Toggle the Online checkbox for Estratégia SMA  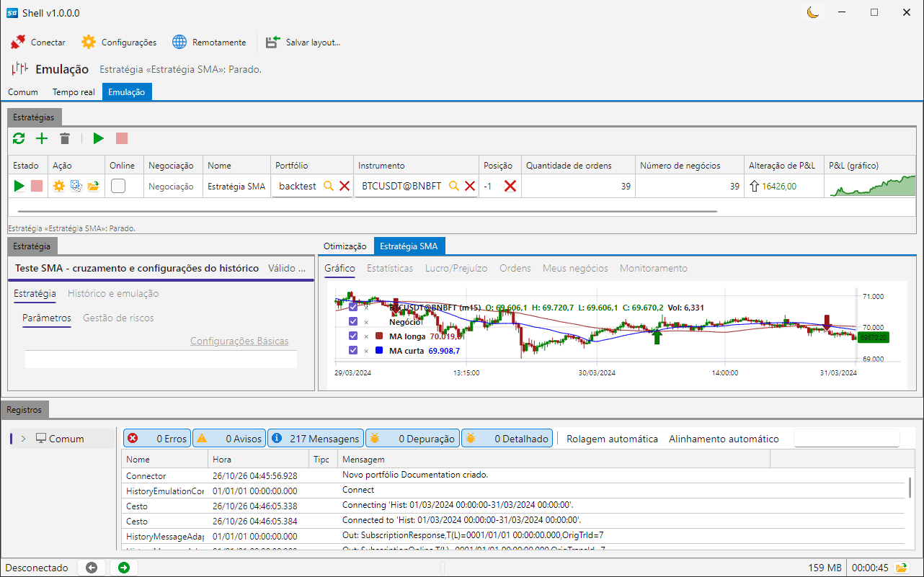coord(118,186)
